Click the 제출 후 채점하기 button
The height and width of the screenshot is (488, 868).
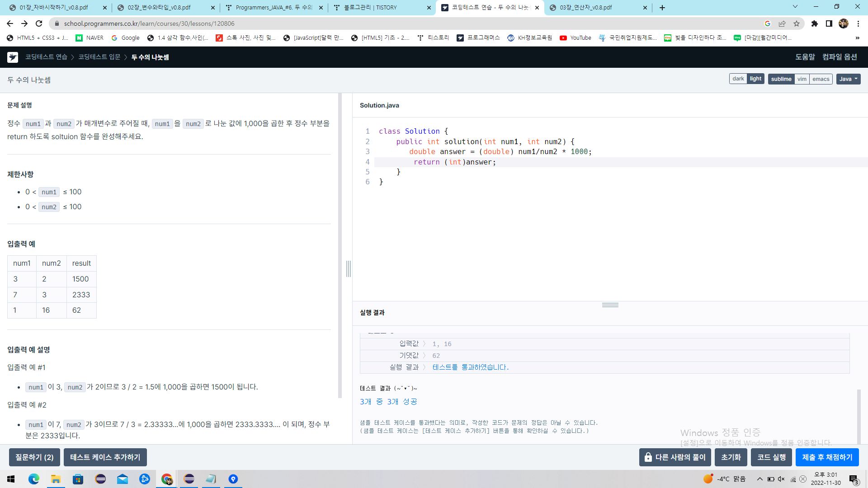click(x=827, y=457)
